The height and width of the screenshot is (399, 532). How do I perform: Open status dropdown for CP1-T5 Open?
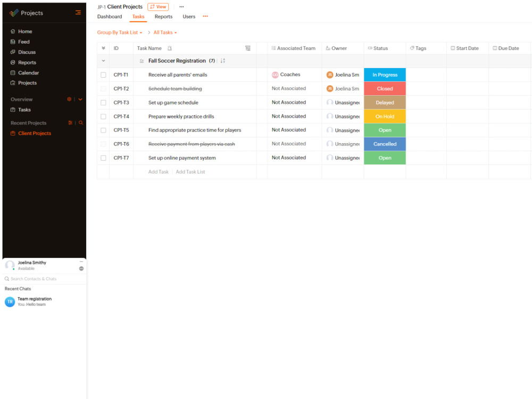[385, 130]
